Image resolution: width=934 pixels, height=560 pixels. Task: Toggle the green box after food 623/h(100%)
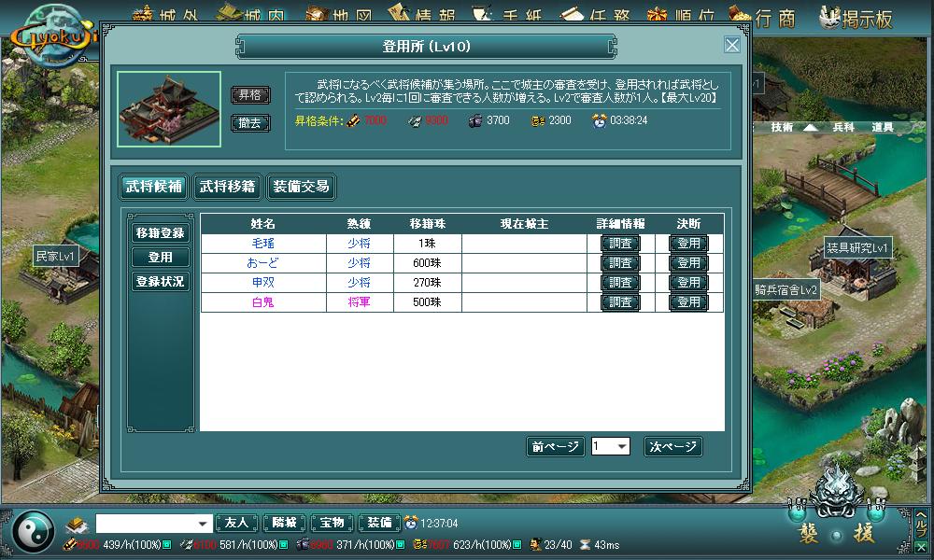517,544
